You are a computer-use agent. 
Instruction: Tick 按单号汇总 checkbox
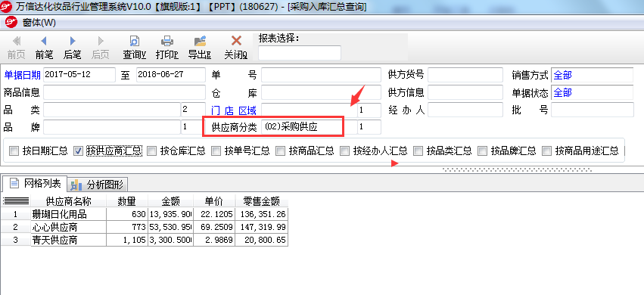216,151
